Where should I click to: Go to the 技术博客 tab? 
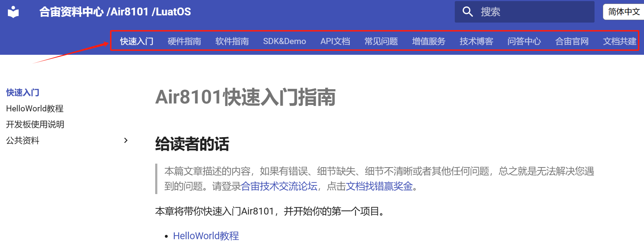pos(476,41)
